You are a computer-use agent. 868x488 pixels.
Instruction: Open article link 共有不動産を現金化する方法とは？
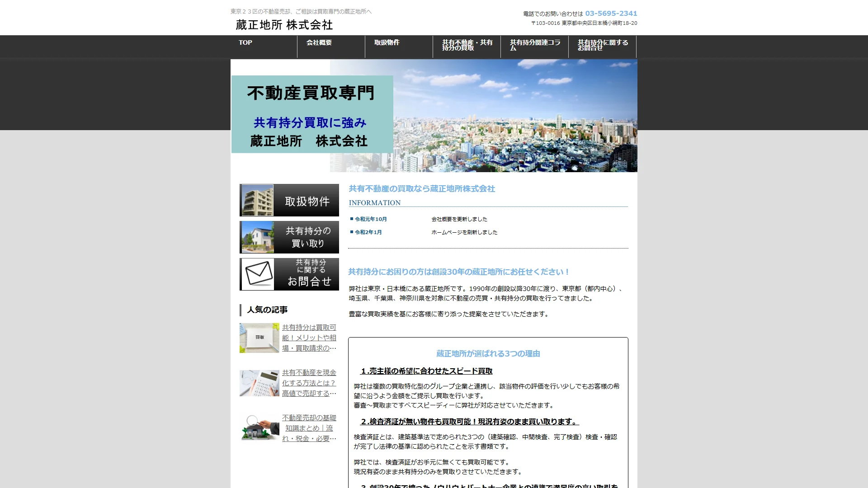point(309,383)
